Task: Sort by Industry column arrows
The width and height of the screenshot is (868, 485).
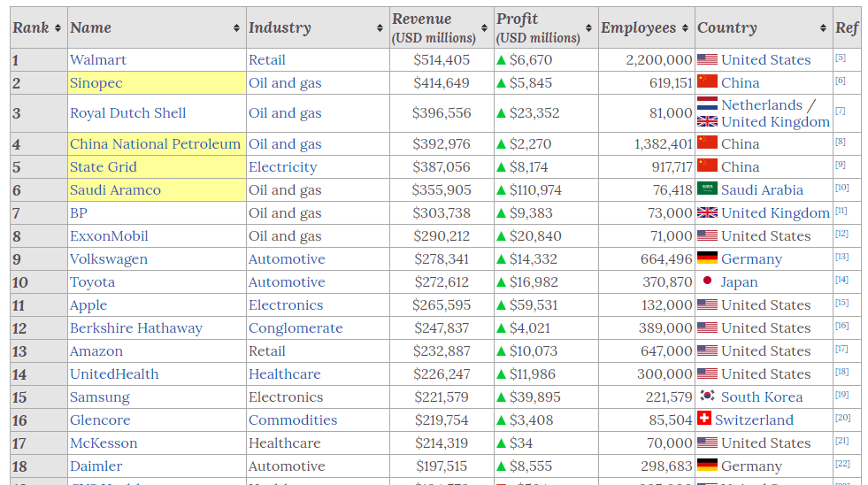Action: click(380, 28)
